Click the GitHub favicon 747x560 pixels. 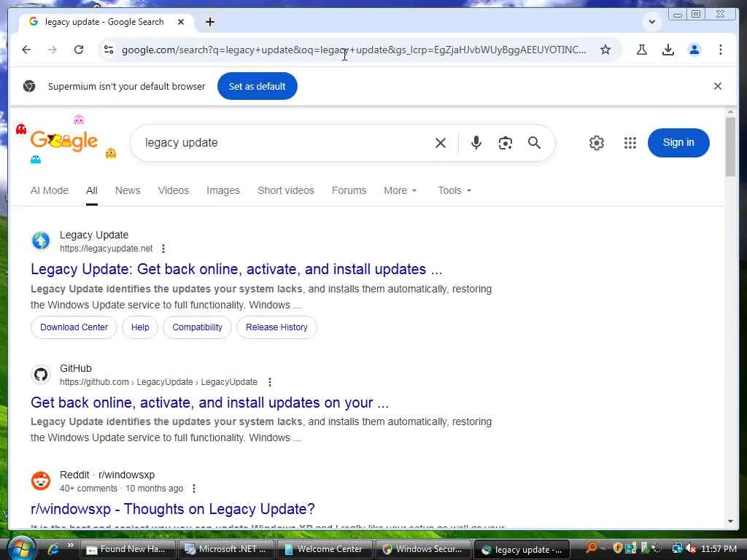[x=41, y=374]
